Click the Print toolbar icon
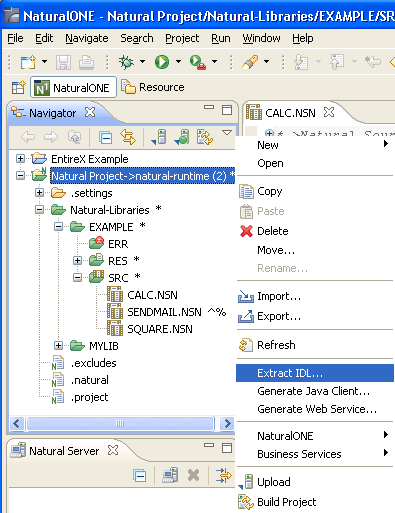 point(86,62)
